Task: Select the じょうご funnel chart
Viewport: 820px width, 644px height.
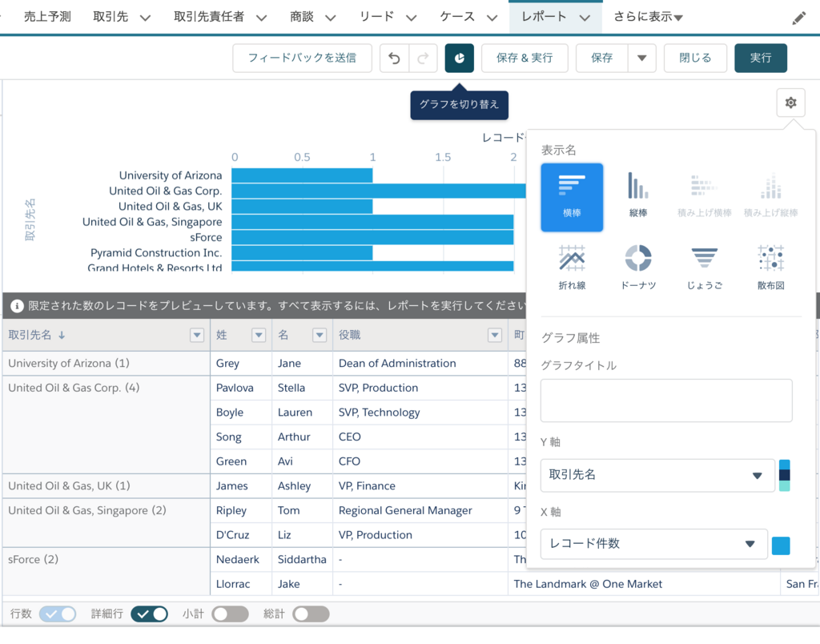Action: pyautogui.click(x=704, y=268)
